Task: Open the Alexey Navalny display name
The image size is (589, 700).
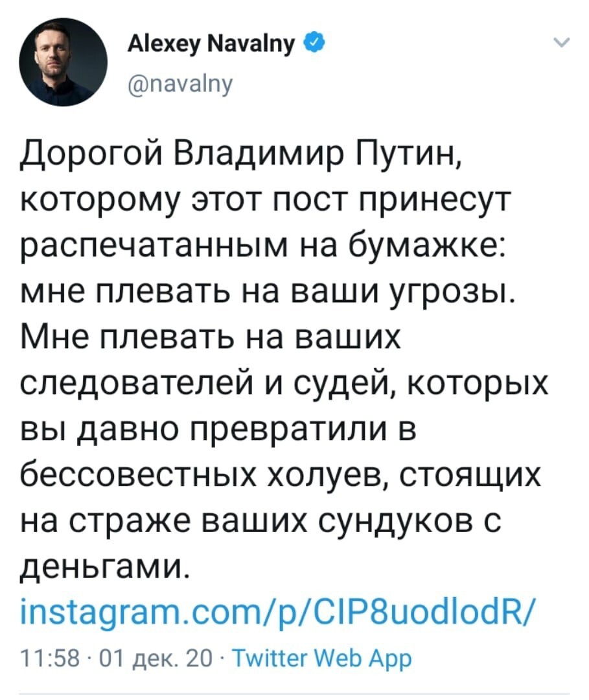Action: (211, 45)
